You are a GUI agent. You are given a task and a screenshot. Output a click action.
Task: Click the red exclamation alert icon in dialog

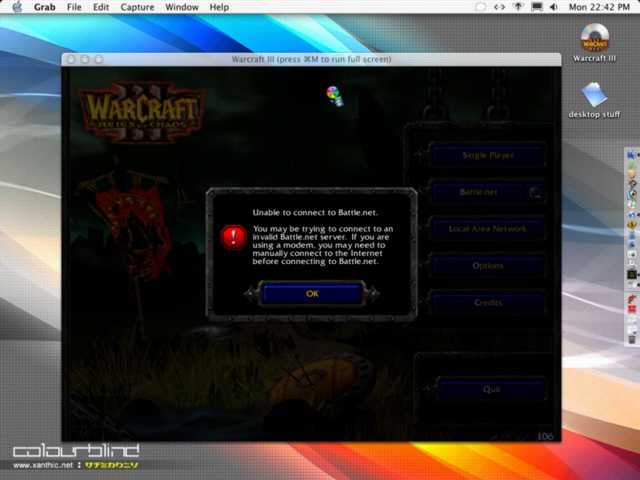[x=233, y=237]
